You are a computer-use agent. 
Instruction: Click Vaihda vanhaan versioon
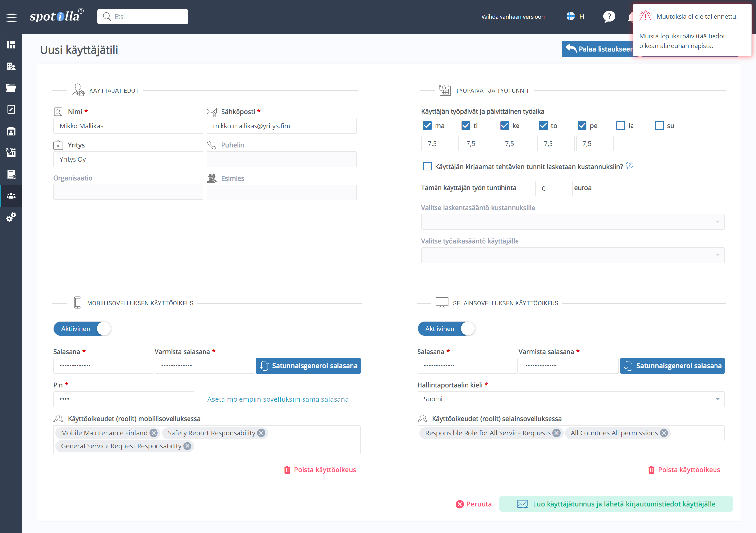(512, 17)
